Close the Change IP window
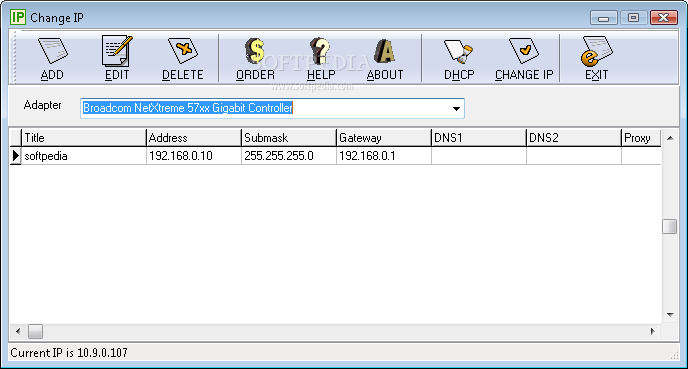 [x=663, y=18]
